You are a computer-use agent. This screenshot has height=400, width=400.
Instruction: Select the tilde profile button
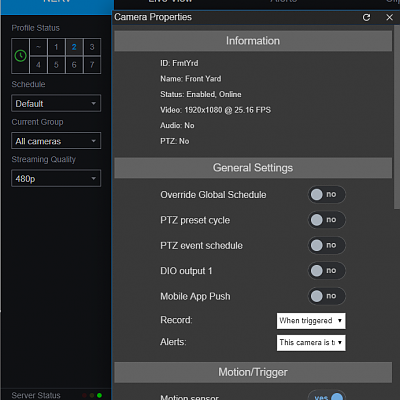click(x=38, y=47)
